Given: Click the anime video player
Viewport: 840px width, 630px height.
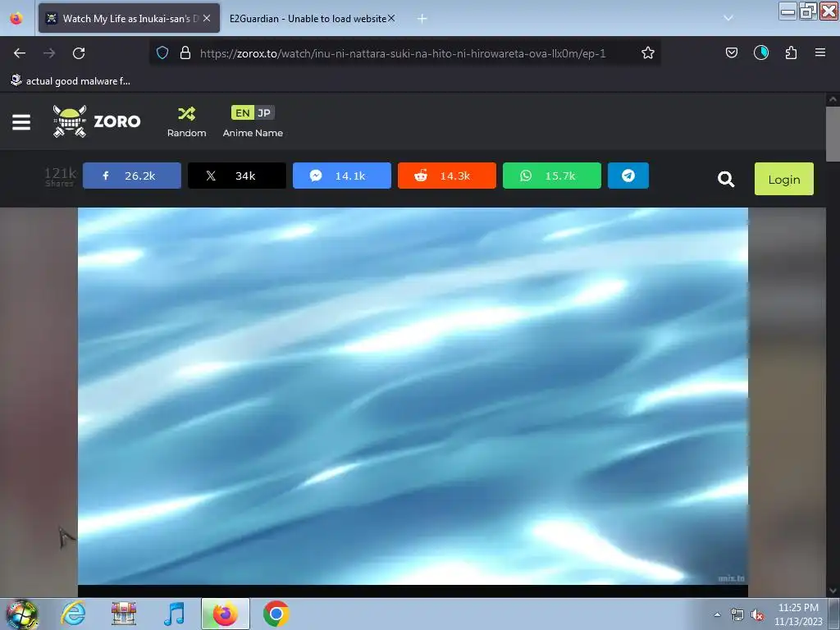Looking at the screenshot, I should coord(413,396).
